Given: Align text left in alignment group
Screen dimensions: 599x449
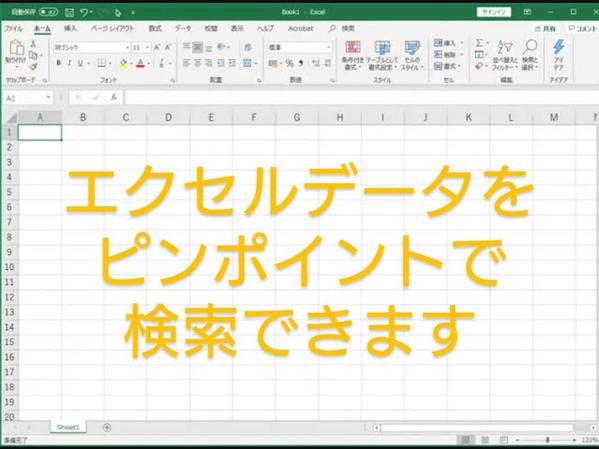Looking at the screenshot, I should 186,63.
